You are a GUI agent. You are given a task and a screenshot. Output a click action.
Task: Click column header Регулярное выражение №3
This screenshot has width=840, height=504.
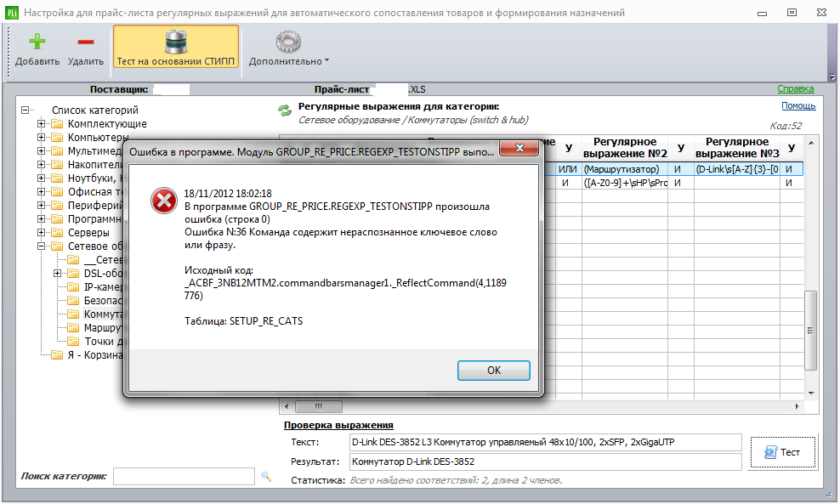736,148
